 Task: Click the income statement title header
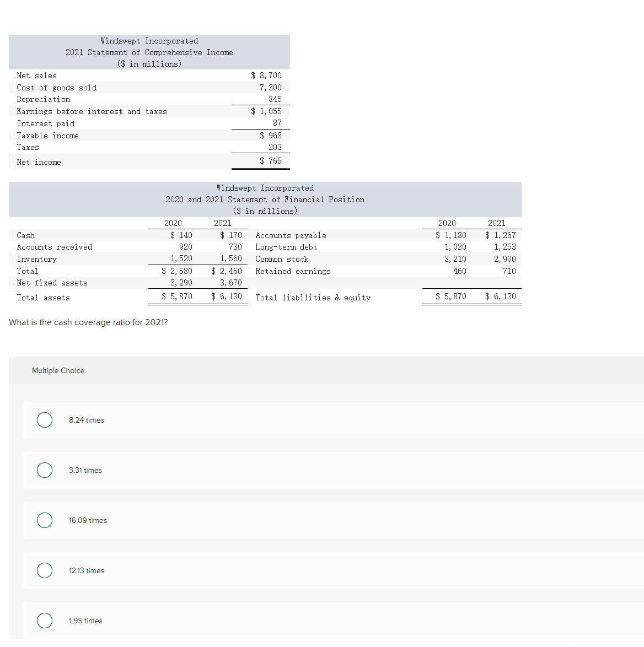tap(149, 52)
